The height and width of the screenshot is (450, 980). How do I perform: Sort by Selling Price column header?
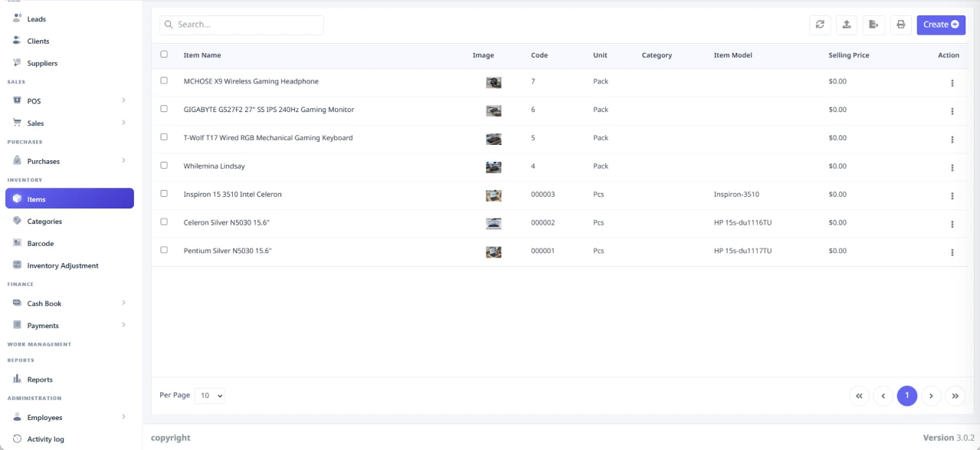849,55
